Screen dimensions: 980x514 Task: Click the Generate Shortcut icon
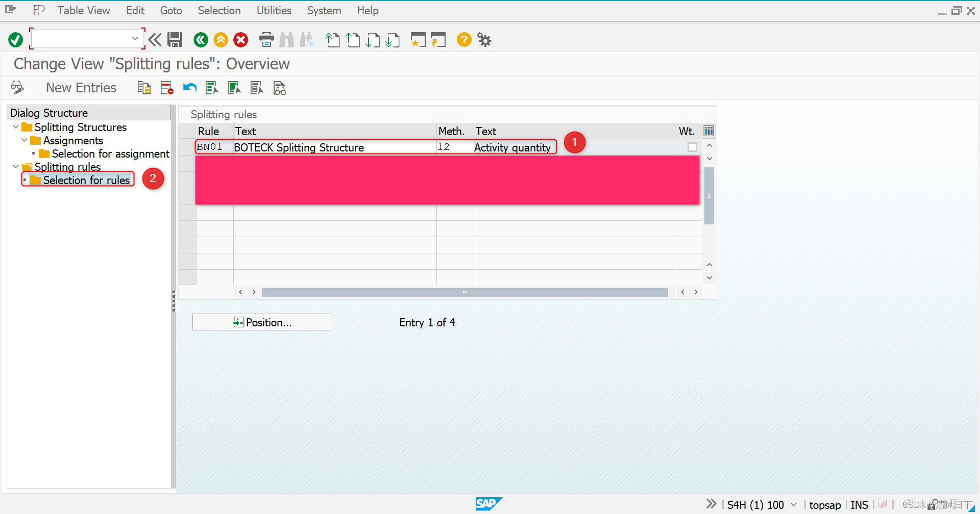tap(438, 40)
